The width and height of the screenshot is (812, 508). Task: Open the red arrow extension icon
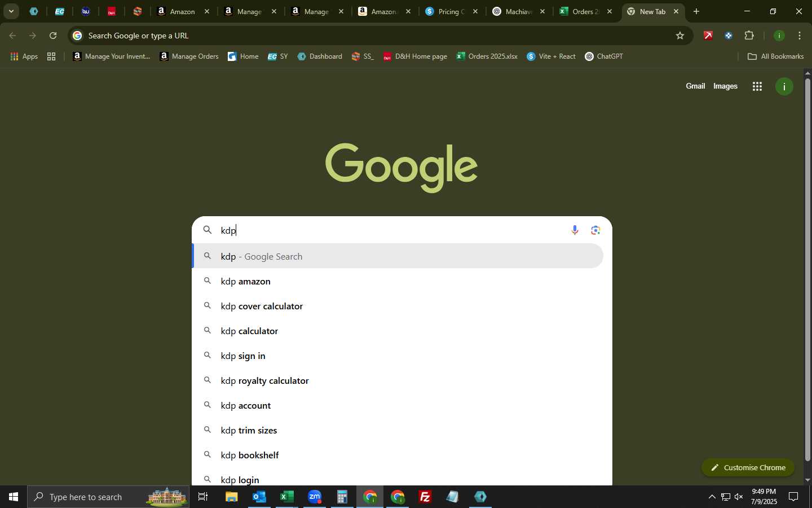[708, 36]
